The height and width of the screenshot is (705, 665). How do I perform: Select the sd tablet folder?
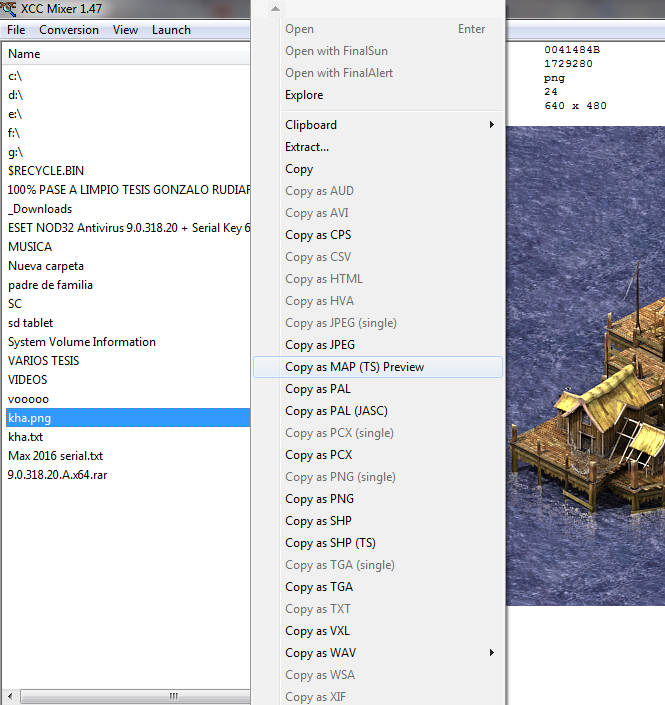31,323
